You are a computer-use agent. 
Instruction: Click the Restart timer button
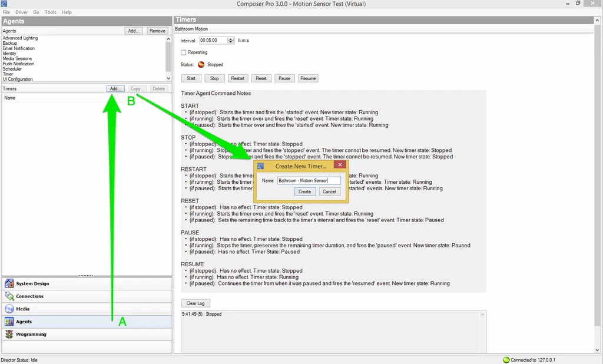[x=238, y=78]
